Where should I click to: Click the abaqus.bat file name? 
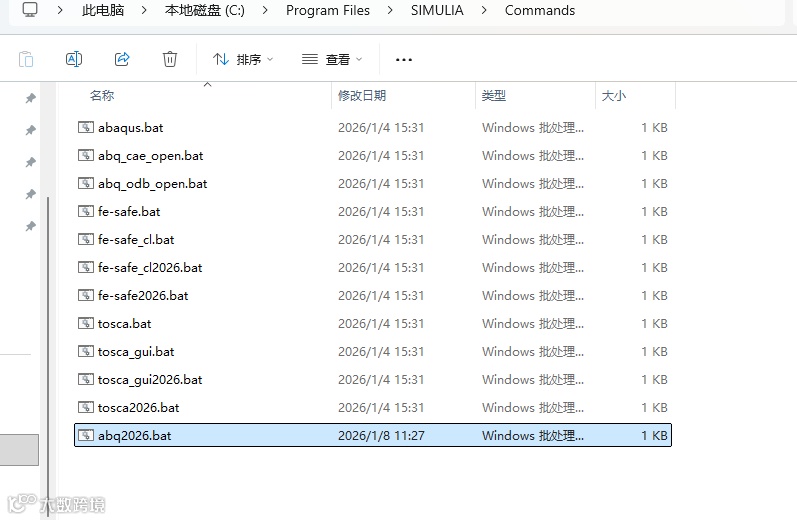pyautogui.click(x=131, y=128)
